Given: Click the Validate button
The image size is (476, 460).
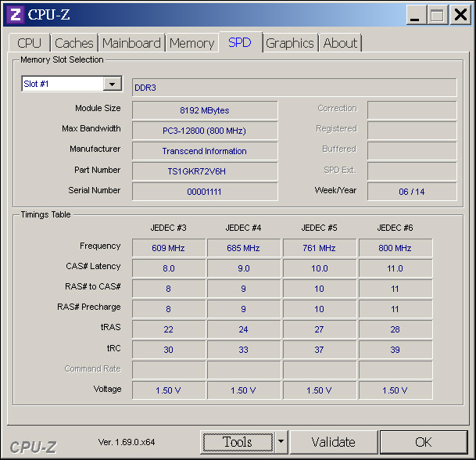Looking at the screenshot, I should (x=333, y=442).
